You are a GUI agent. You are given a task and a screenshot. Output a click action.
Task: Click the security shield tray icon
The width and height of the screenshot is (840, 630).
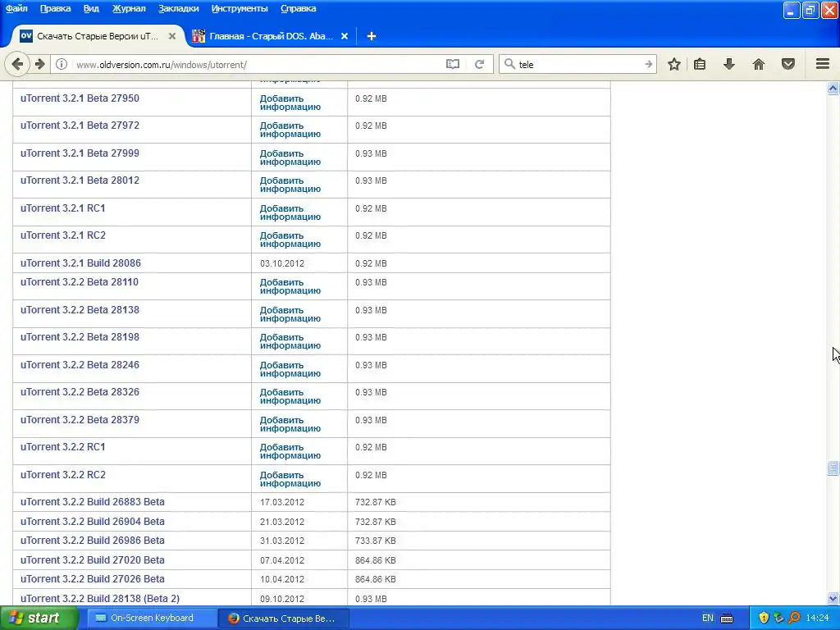click(764, 618)
